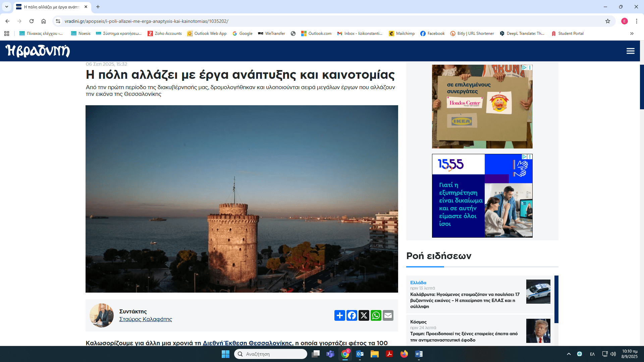Open the Zoho Accounts bookmark
644x362 pixels.
click(165, 34)
